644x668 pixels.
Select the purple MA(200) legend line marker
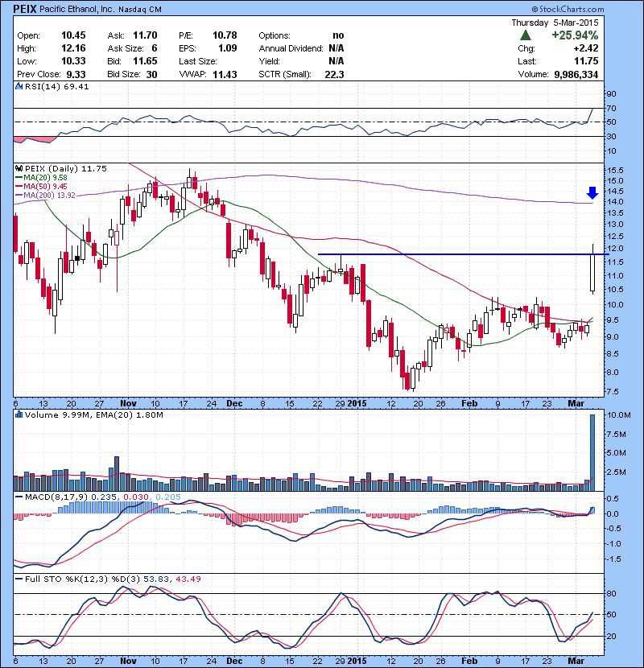(x=19, y=196)
